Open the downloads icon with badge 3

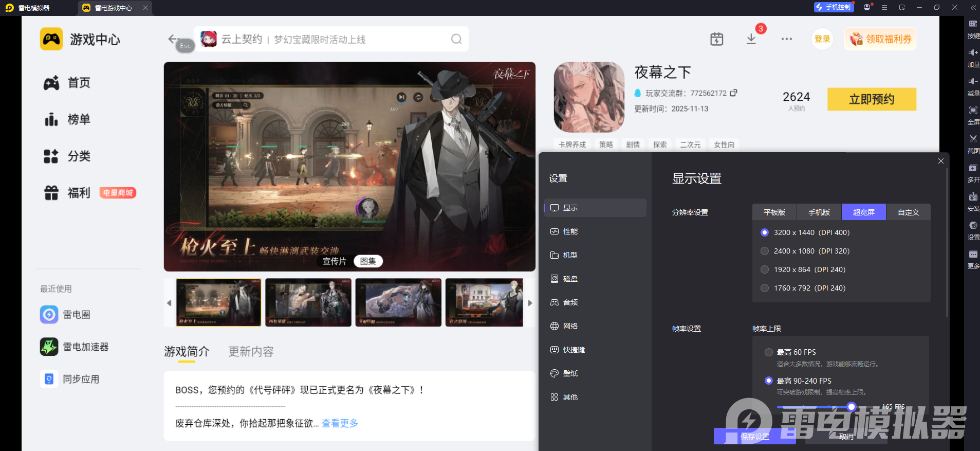click(751, 39)
